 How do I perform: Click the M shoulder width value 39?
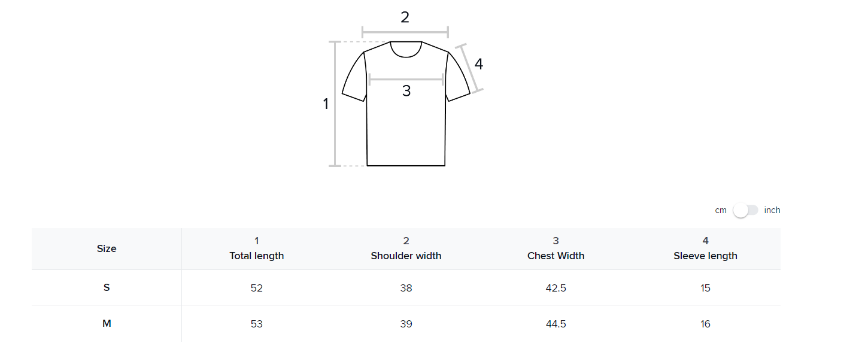click(x=406, y=324)
